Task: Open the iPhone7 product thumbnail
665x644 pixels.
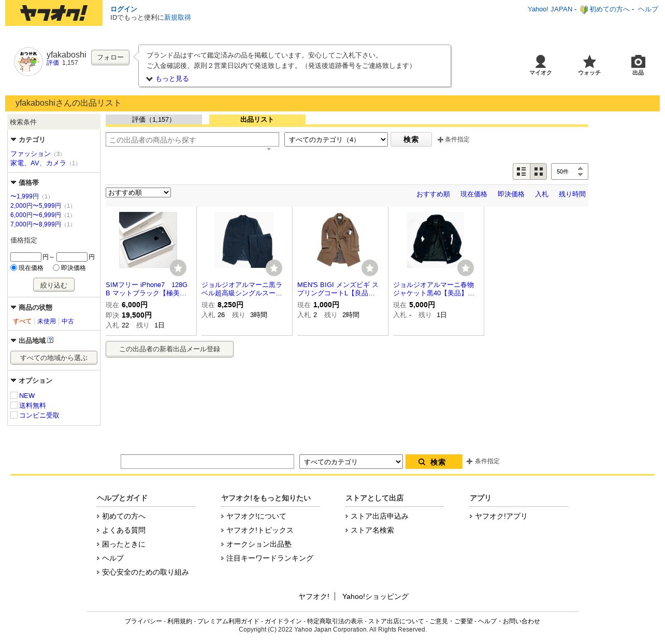Action: coord(148,240)
